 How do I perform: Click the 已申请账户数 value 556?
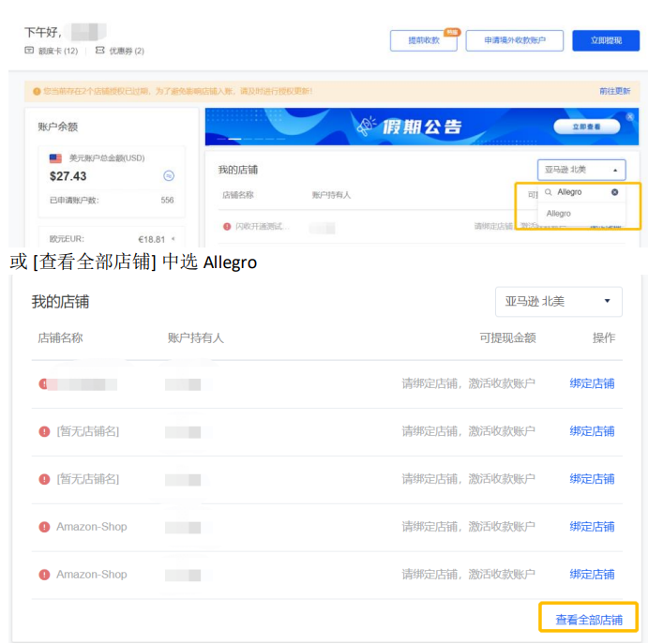[x=167, y=201]
